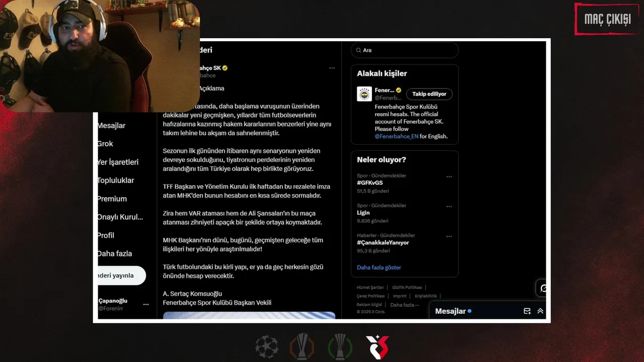Image resolution: width=644 pixels, height=362 pixels.
Task: Click the verified badge in the Alakalı kişiler card
Action: point(398,90)
